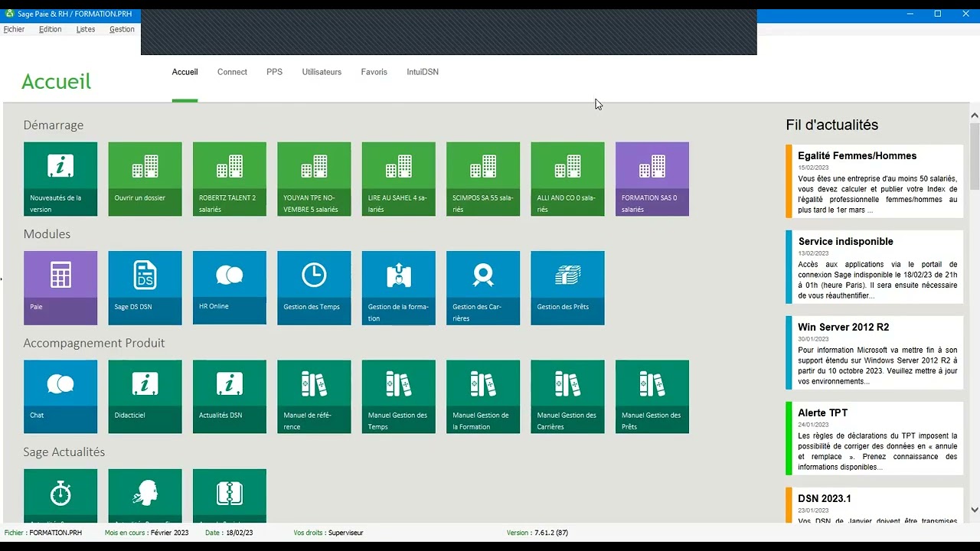Viewport: 980px width, 551px height.
Task: Open the HR Online module
Action: [x=230, y=288]
